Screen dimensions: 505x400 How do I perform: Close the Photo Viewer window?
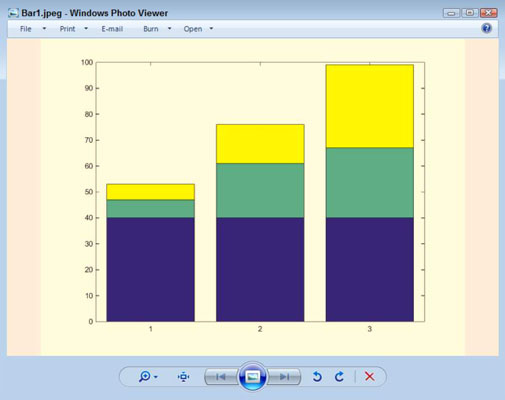click(489, 13)
